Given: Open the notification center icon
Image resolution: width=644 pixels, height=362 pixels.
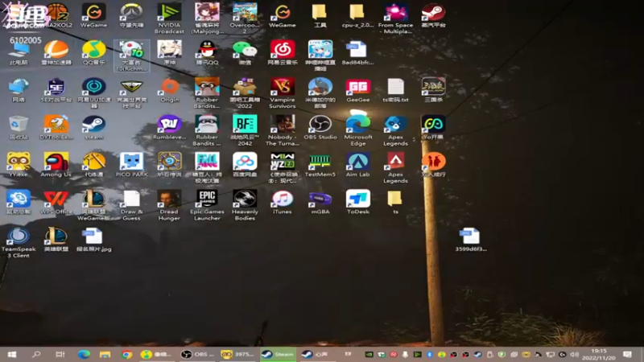Looking at the screenshot, I should [627, 354].
